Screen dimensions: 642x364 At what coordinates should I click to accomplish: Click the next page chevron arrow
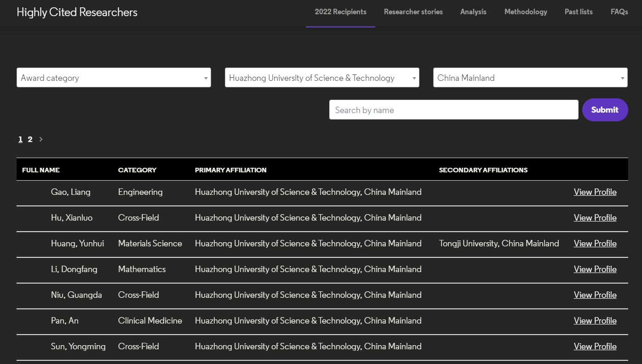[x=41, y=139]
